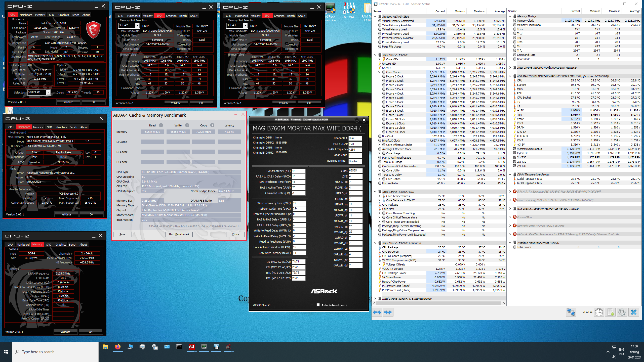The image size is (644, 362).
Task: Open the Performance Monitor taskbar icon
Action: (142, 347)
